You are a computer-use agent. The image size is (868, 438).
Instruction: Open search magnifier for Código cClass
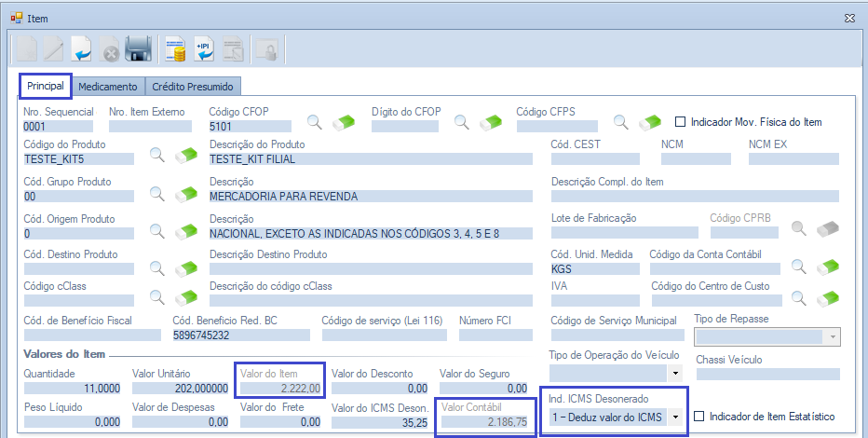[157, 298]
